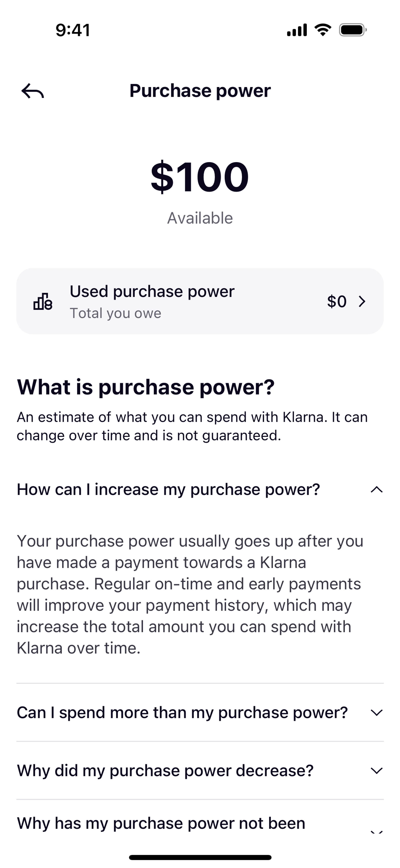The width and height of the screenshot is (400, 868).
Task: Tap the 'How can I increase my purchase power?' question
Action: [168, 489]
